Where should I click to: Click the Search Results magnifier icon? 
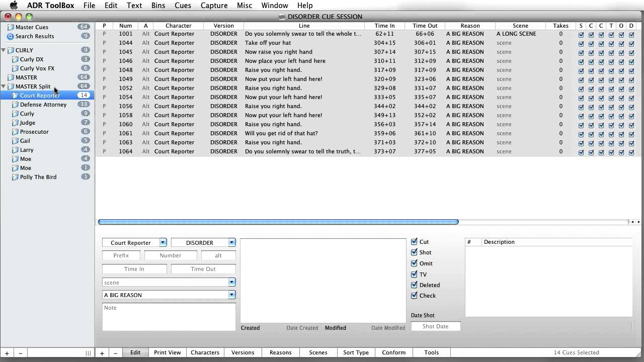pos(10,36)
